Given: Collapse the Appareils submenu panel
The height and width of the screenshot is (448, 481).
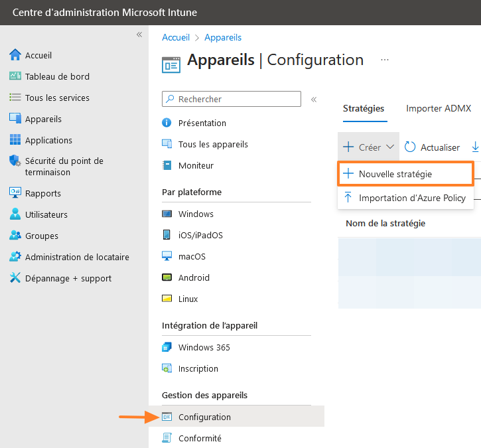Looking at the screenshot, I should point(314,100).
